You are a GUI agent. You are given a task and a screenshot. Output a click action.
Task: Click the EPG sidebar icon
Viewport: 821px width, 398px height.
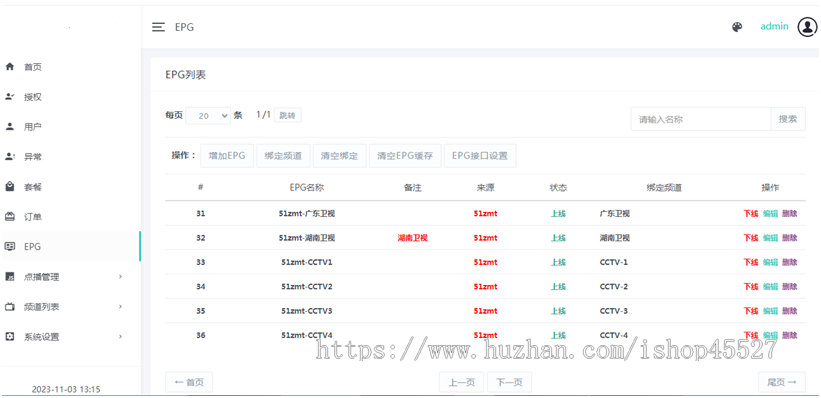[9, 246]
